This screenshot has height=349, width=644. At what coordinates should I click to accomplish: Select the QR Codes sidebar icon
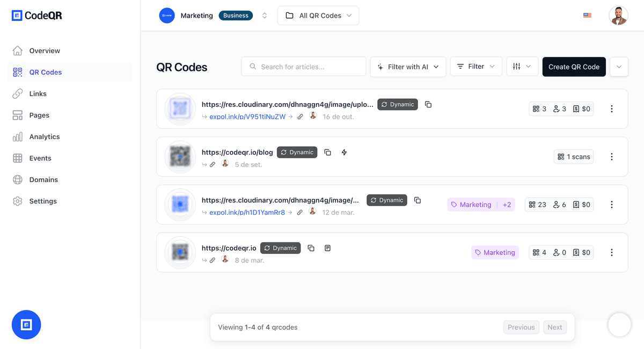coord(17,72)
